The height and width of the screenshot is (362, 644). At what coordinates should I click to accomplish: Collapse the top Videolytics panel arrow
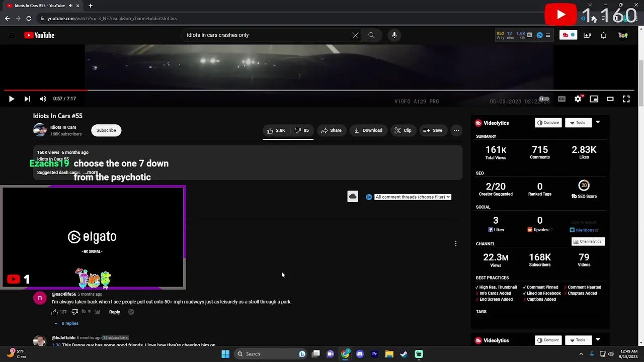click(x=598, y=122)
